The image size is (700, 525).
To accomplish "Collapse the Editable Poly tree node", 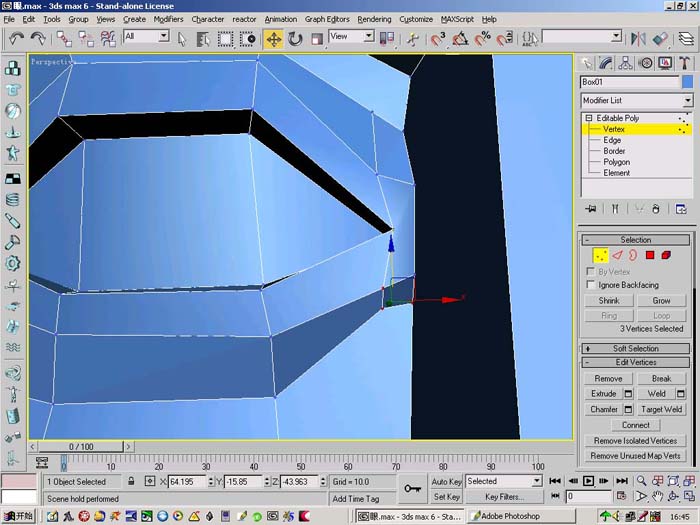I will point(588,118).
